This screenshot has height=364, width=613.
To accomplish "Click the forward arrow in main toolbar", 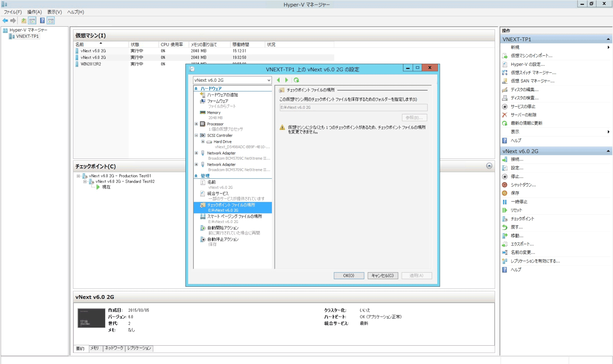I will pyautogui.click(x=13, y=21).
